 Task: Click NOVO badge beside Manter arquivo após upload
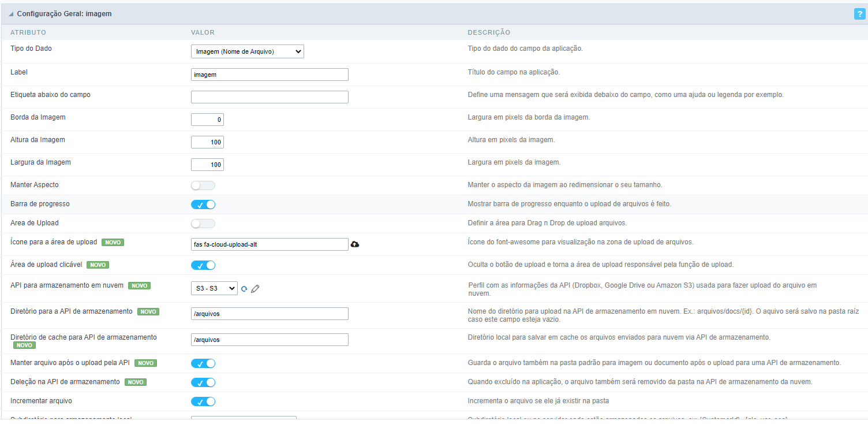pos(146,363)
